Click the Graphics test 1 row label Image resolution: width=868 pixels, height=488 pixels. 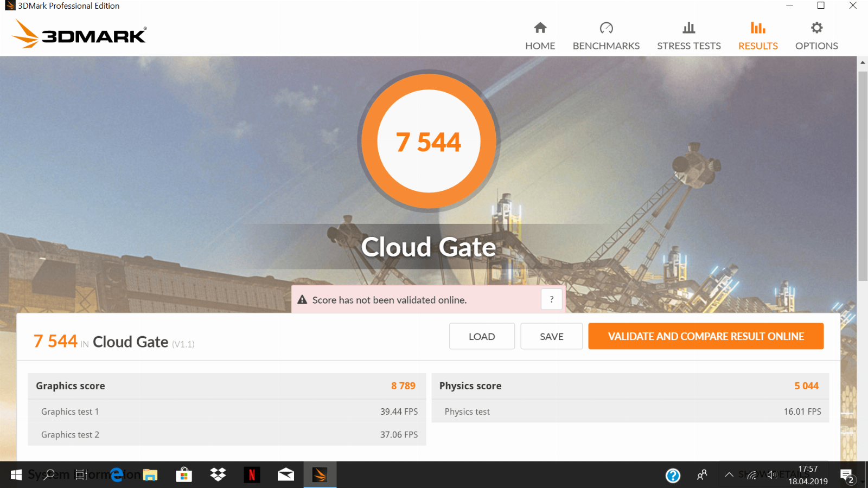click(70, 412)
